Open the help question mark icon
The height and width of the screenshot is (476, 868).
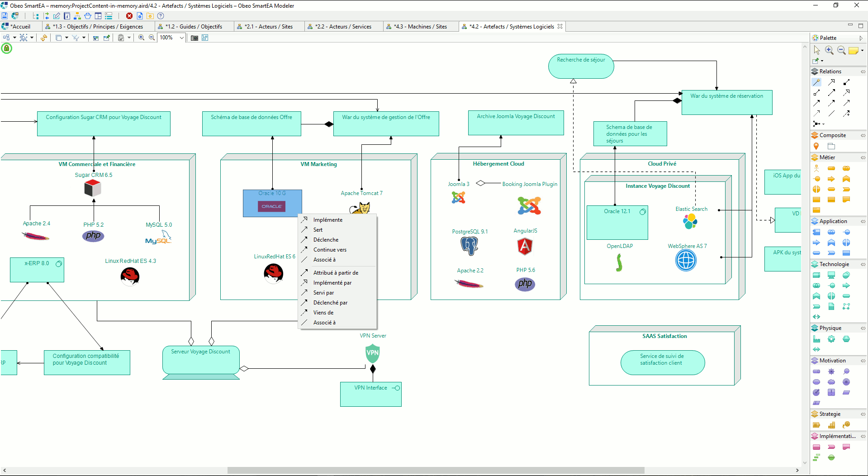tap(161, 16)
